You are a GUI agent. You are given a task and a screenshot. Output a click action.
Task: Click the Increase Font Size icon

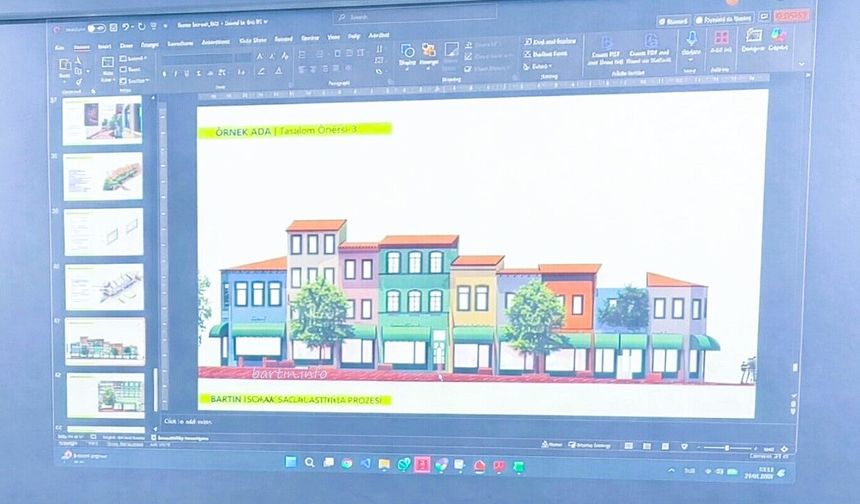click(x=259, y=56)
